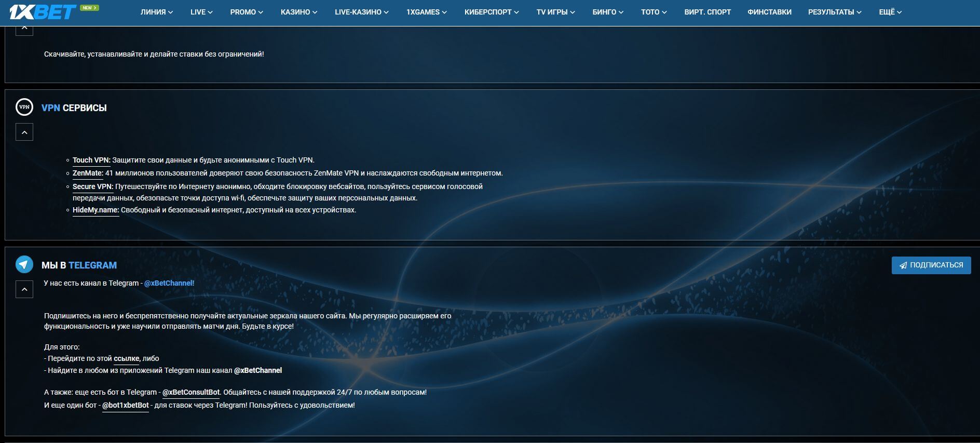Open the @xBetConsultBot link

(191, 392)
